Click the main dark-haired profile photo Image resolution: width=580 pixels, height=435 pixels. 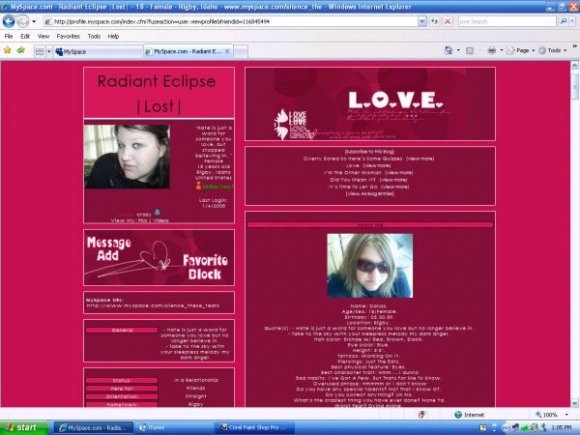pyautogui.click(x=127, y=156)
